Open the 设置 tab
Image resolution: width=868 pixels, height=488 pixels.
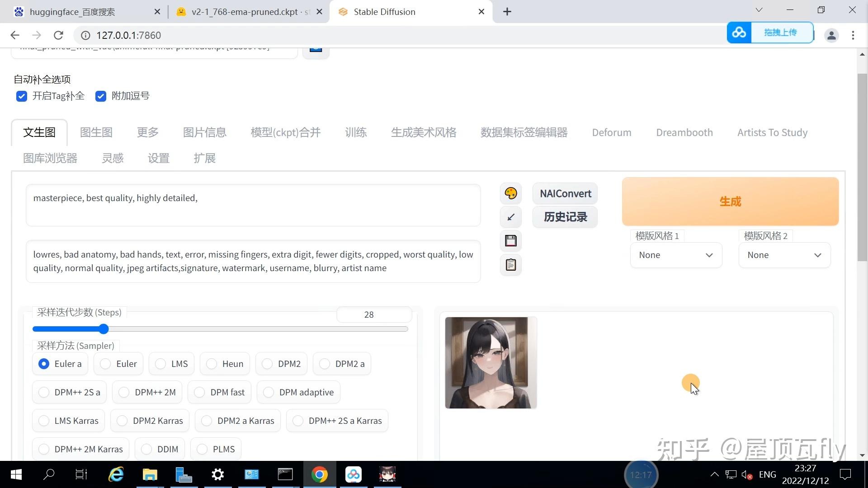[159, 158]
